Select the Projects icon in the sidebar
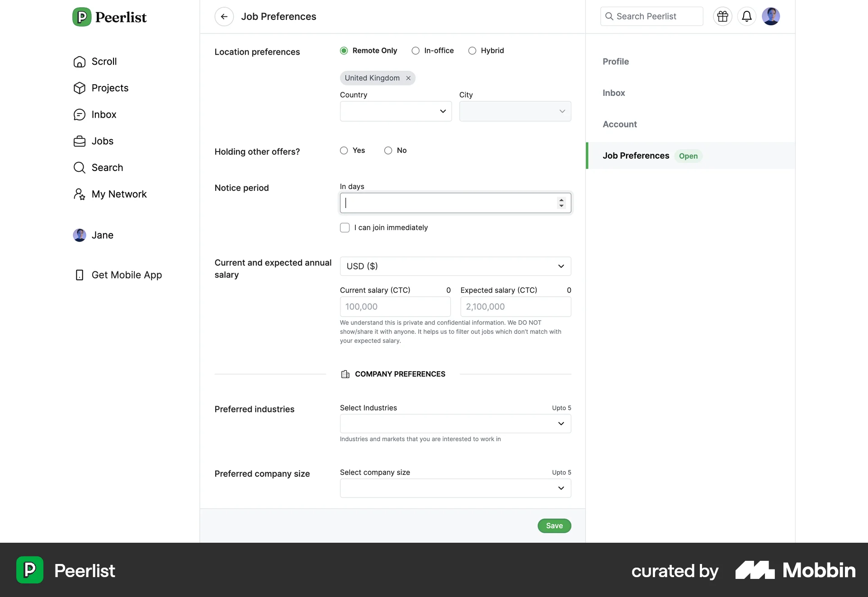Viewport: 868px width, 597px height. coord(80,88)
